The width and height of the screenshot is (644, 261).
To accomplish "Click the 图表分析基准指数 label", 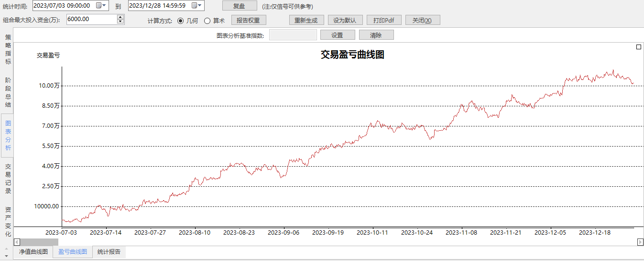I will pyautogui.click(x=240, y=35).
